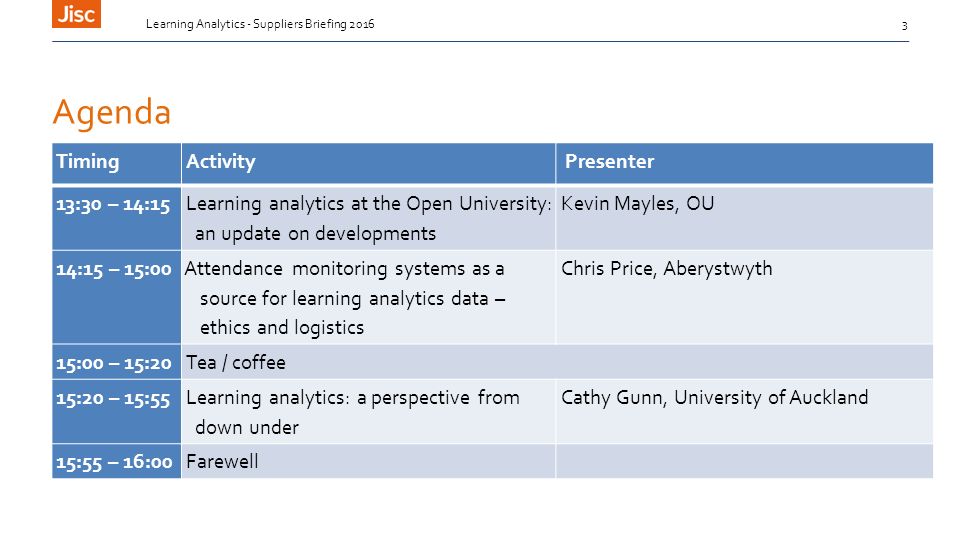Select the slide header text Learning Analytics
Viewport: 960px width, 540px height.
pyautogui.click(x=195, y=24)
